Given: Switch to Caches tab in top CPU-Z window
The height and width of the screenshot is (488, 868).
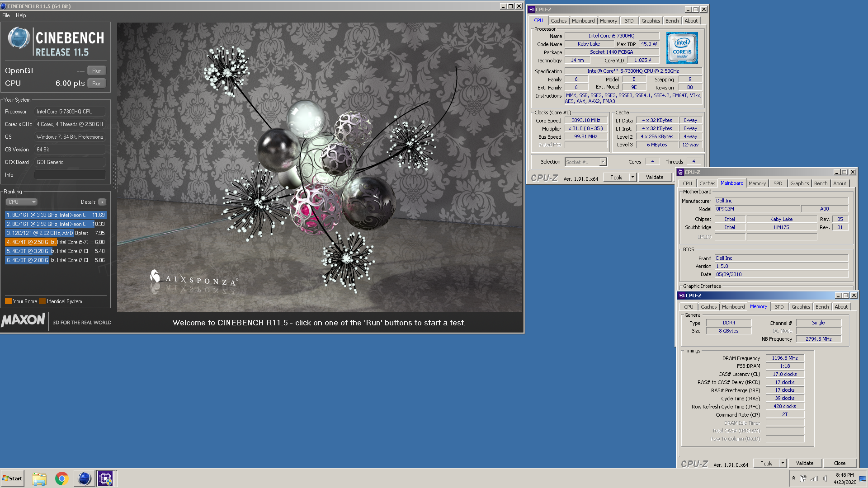Looking at the screenshot, I should click(558, 21).
